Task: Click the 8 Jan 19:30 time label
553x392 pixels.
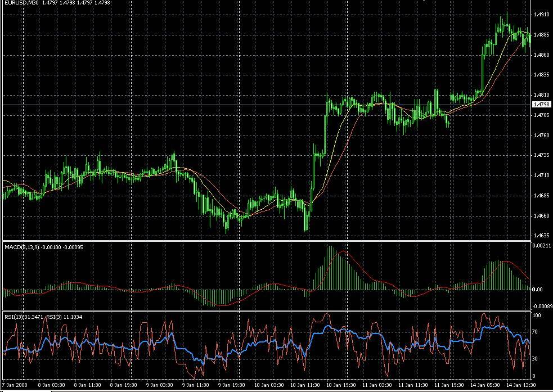Action: (123, 386)
